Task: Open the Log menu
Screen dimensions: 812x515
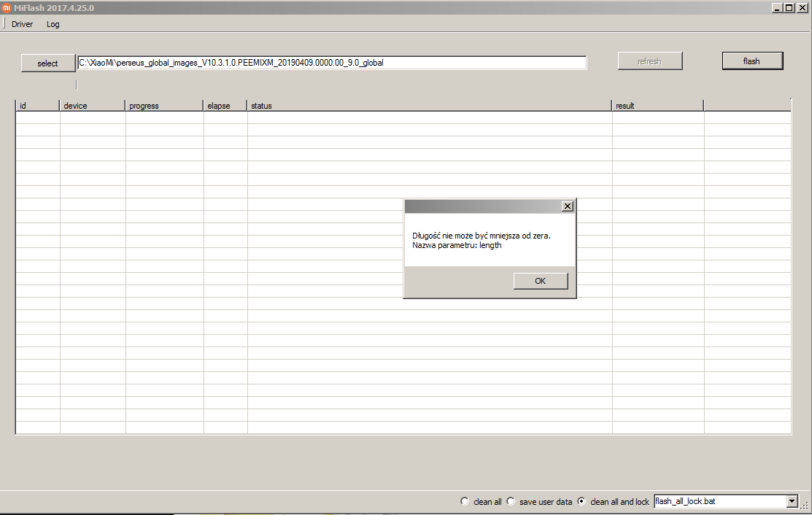Action: pos(53,24)
